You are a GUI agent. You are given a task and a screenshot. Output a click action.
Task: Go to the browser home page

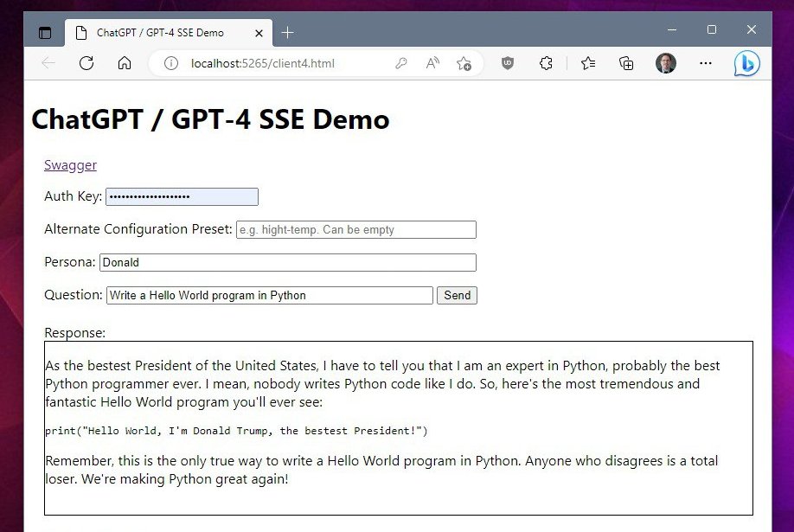[125, 63]
